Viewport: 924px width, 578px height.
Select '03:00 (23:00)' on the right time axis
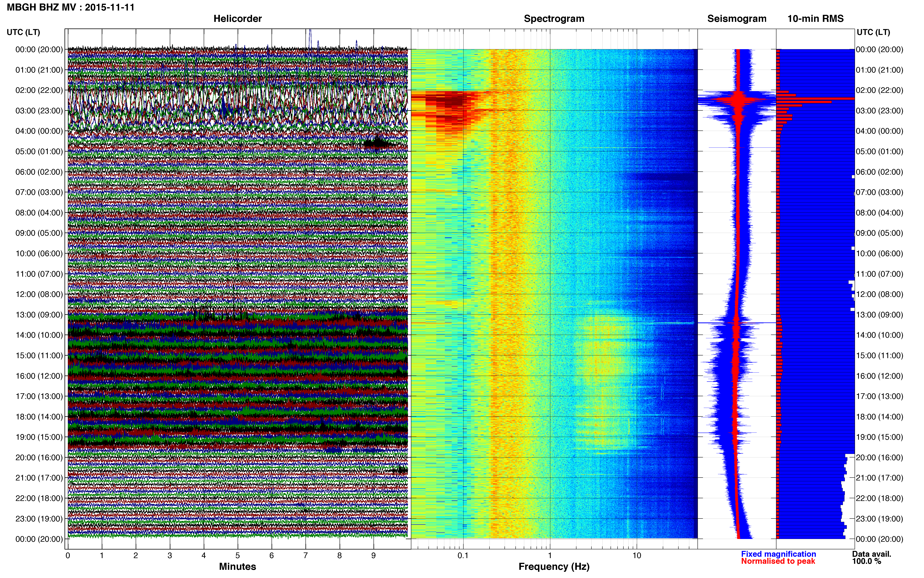pos(879,111)
